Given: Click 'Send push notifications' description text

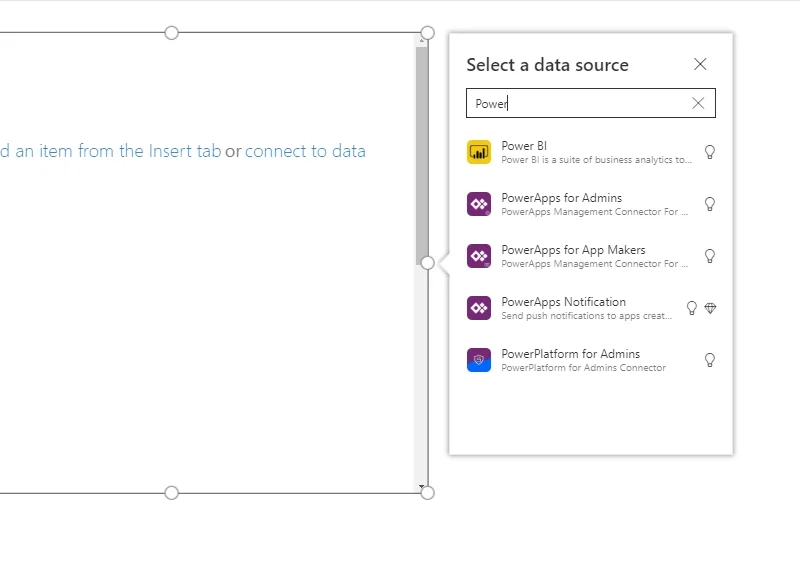Looking at the screenshot, I should (586, 316).
